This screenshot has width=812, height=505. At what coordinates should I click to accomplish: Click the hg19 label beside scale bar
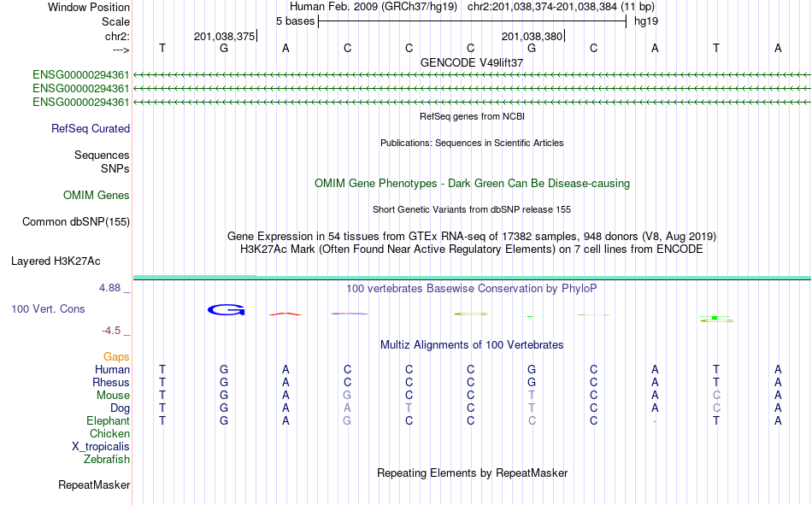(646, 21)
